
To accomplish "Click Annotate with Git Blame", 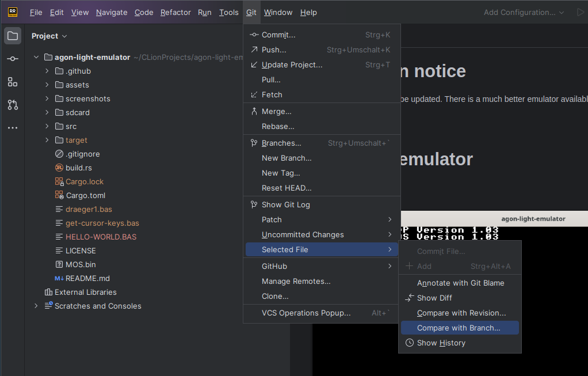I will click(460, 283).
